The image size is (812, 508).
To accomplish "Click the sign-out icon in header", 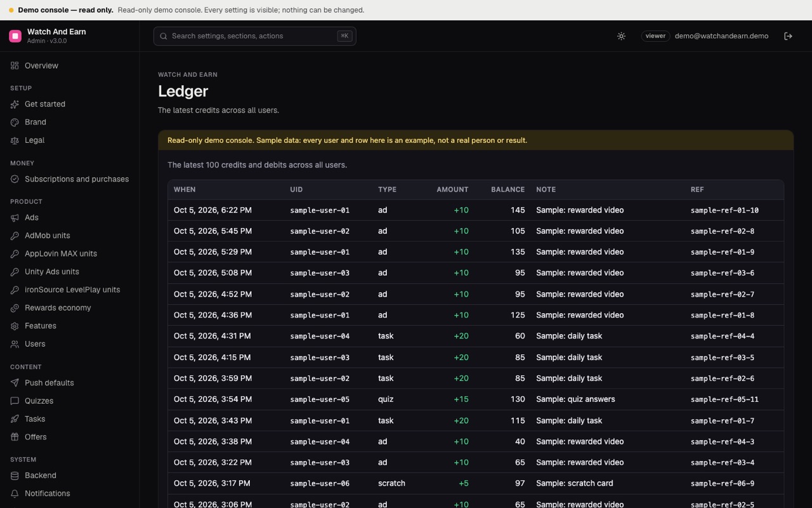I will [788, 36].
